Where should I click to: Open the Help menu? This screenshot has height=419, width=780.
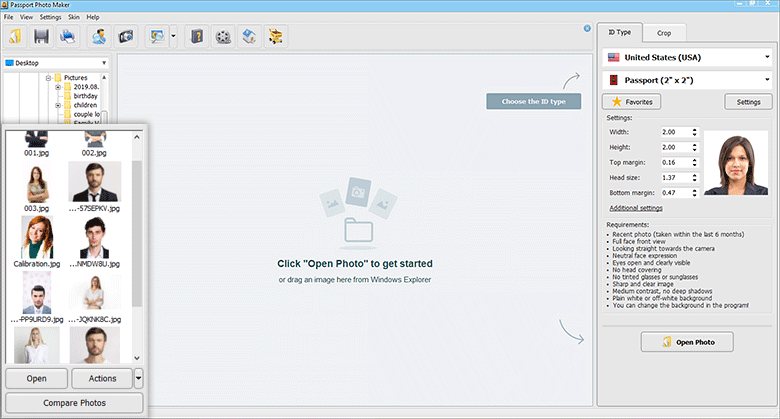point(93,17)
